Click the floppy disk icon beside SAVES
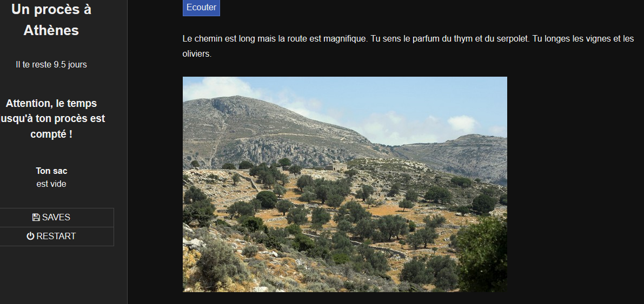Image resolution: width=644 pixels, height=304 pixels. 36,218
